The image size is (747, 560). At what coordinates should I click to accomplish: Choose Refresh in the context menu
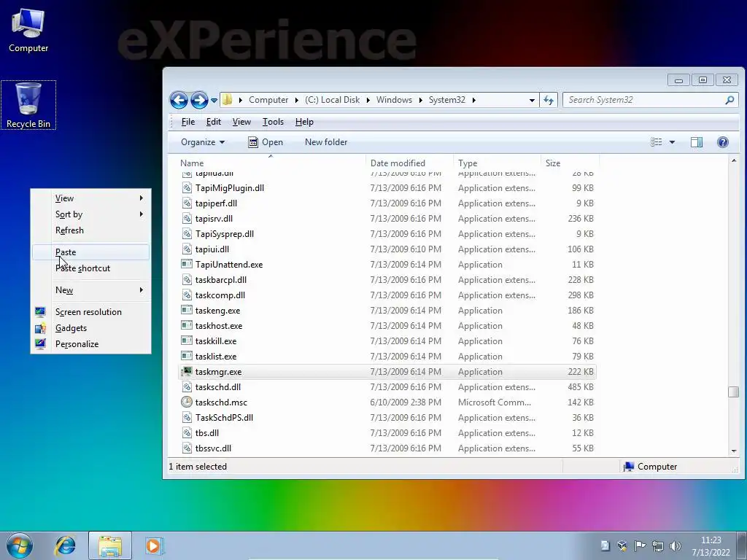(90, 230)
